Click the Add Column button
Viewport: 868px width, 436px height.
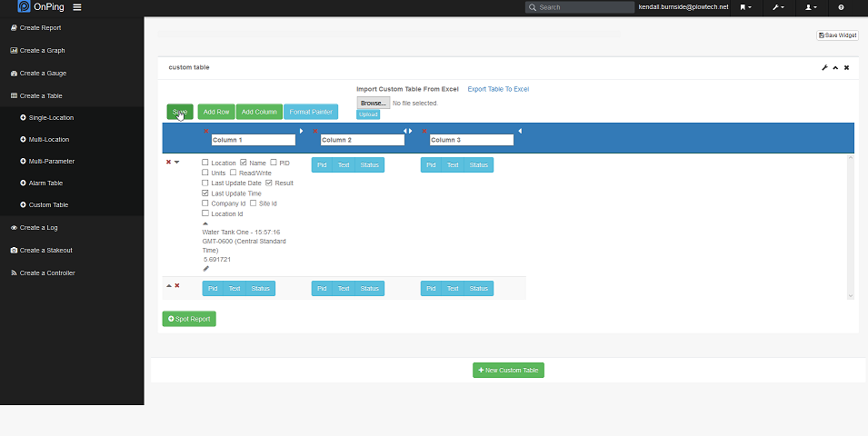(259, 112)
